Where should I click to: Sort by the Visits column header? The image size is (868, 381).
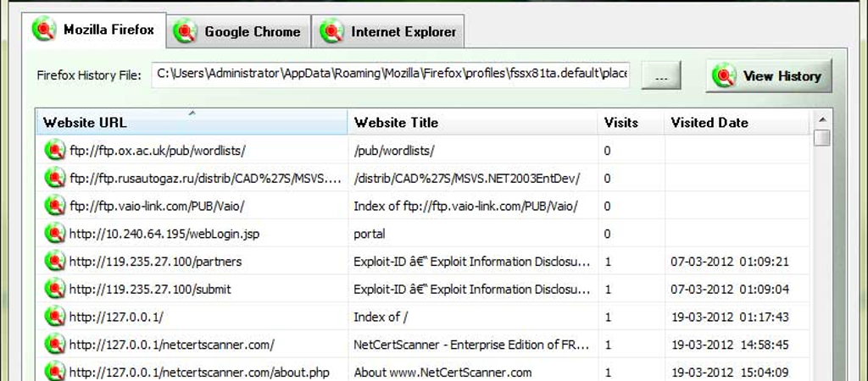click(631, 122)
